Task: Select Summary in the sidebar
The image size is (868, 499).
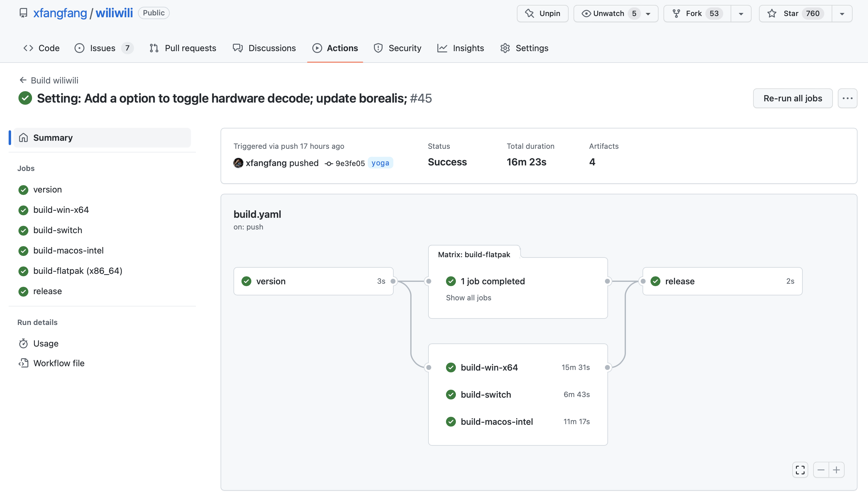Action: 102,138
